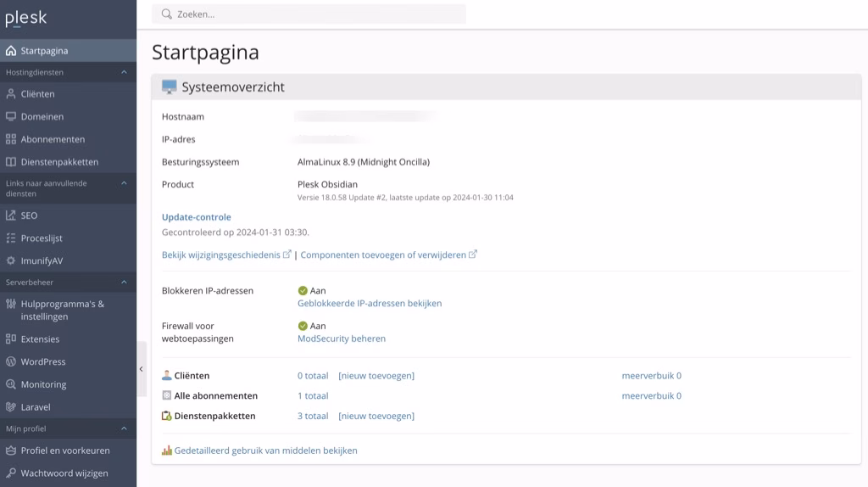Open WordPress management

point(68,361)
